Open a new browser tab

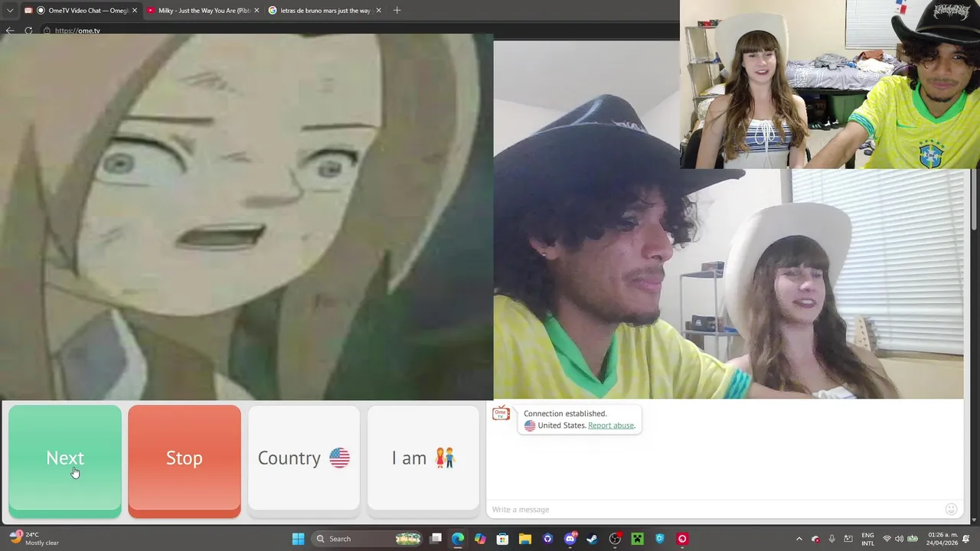397,11
